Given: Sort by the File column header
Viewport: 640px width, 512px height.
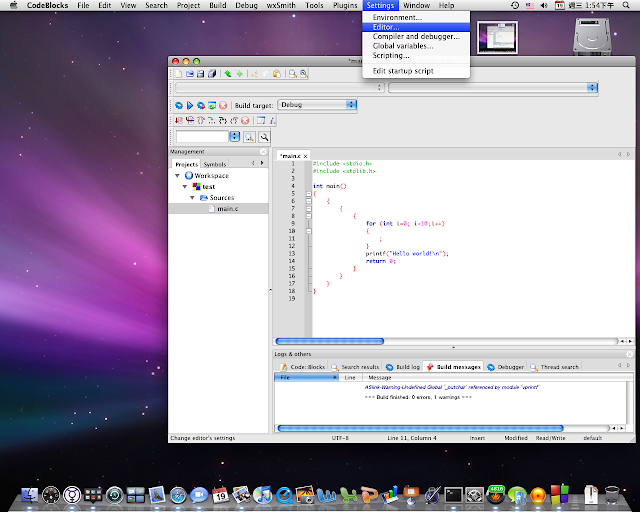Looking at the screenshot, I should click(x=307, y=378).
